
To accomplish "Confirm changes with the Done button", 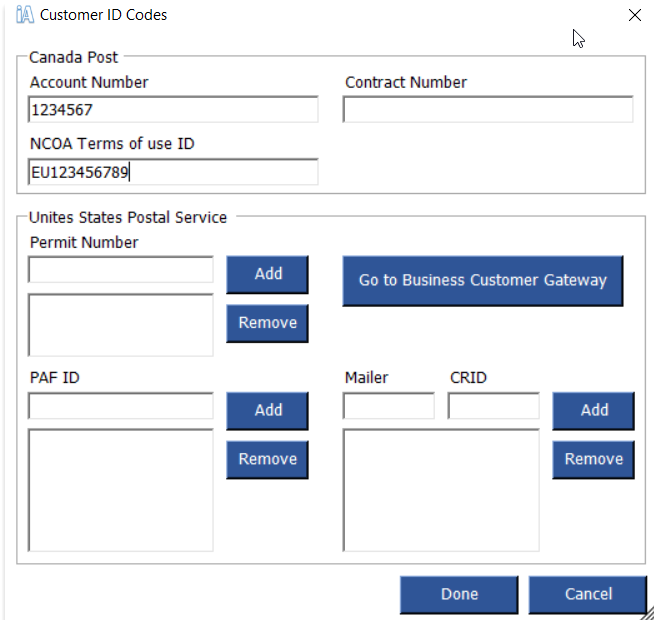I will point(459,595).
